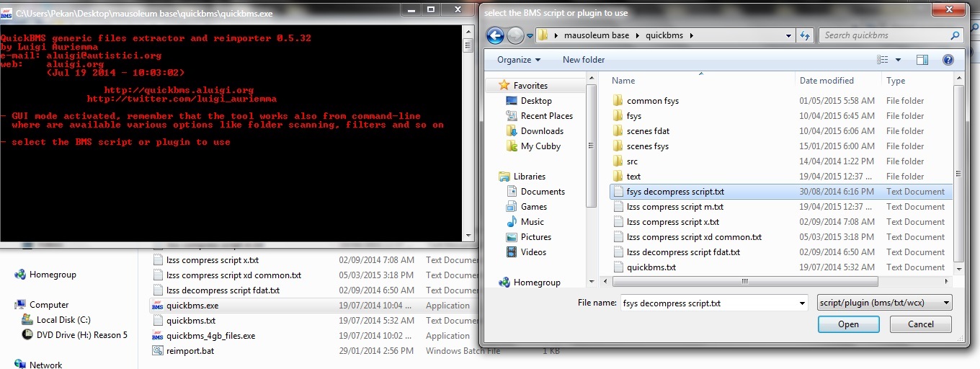Viewport: 980px width, 369px height.
Task: Sort by the Date modified column header
Action: coord(826,81)
